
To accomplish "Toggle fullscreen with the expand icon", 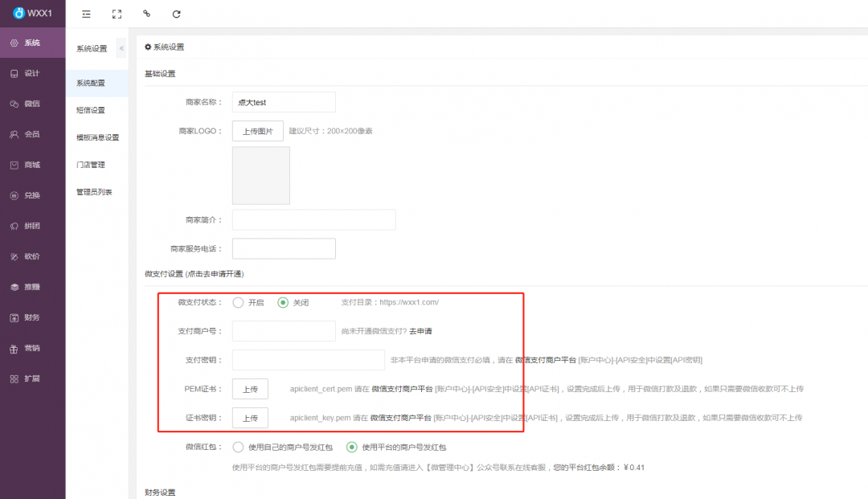I will 117,14.
